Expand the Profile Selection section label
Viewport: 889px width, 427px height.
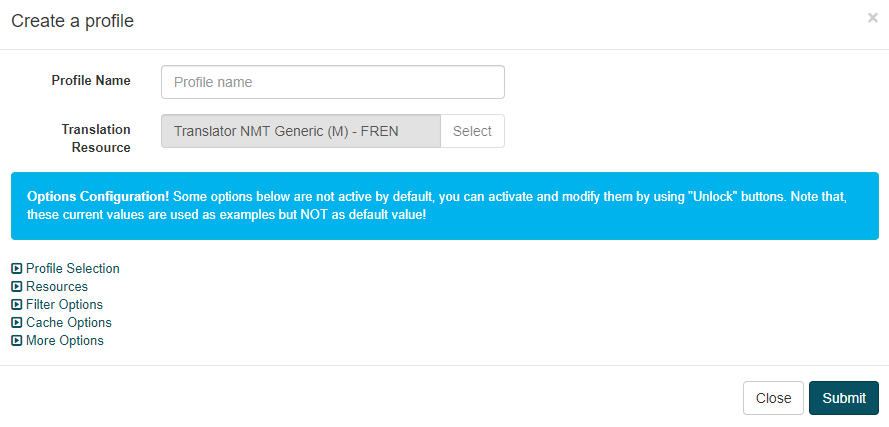click(73, 268)
